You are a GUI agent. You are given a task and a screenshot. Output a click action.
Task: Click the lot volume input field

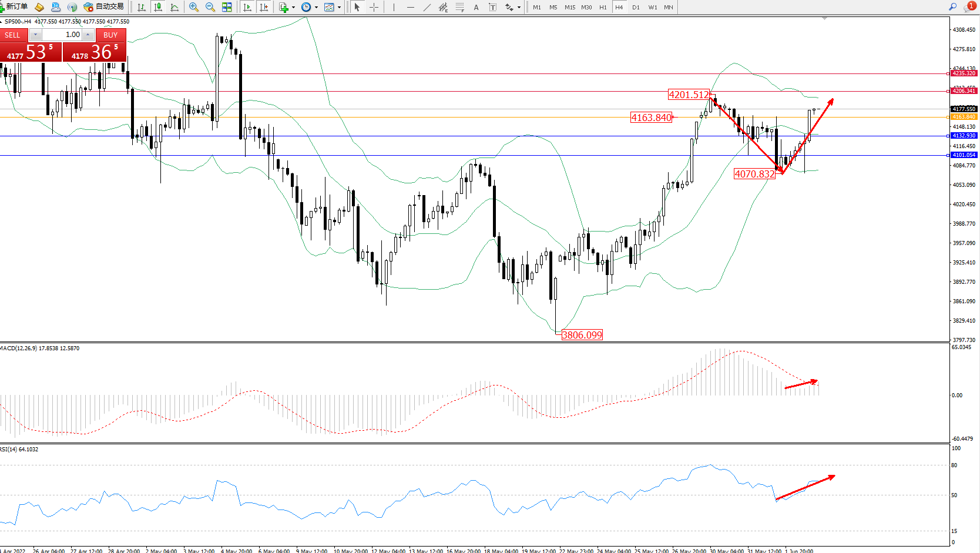[62, 35]
